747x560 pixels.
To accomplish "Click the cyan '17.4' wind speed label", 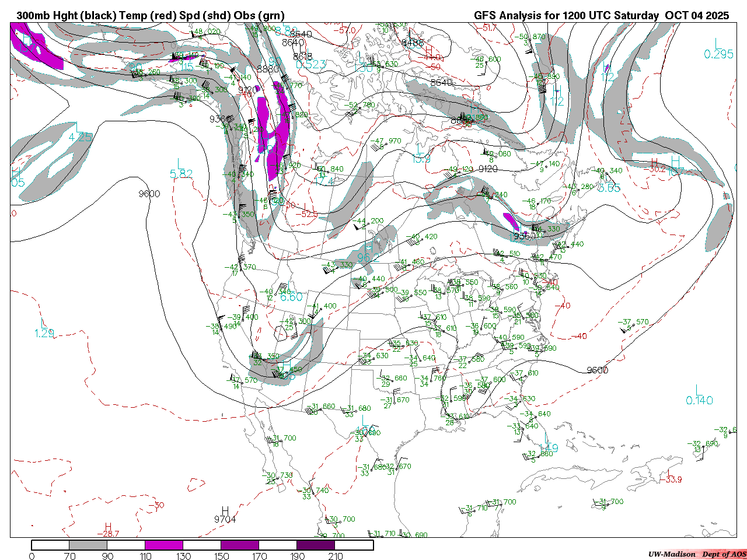I will [x=324, y=181].
